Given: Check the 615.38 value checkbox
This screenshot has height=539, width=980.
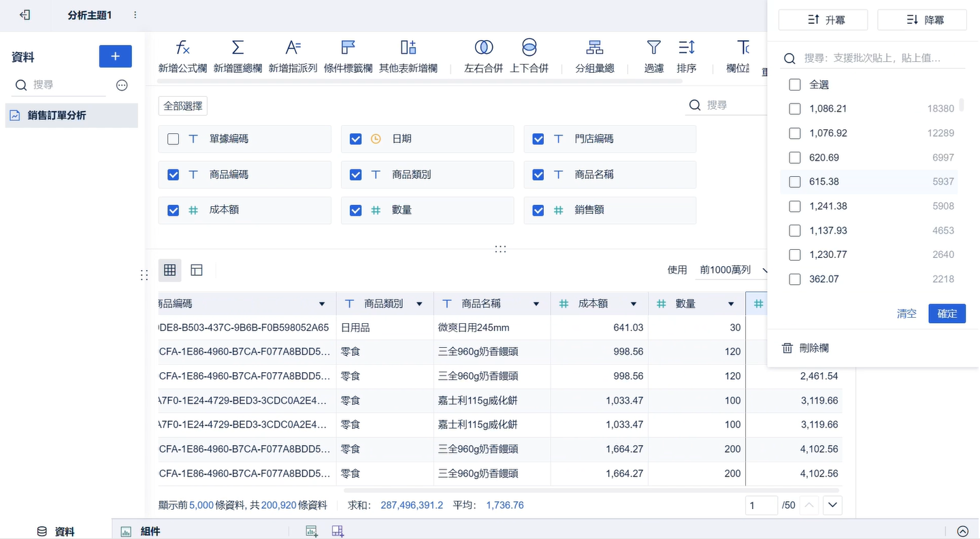Looking at the screenshot, I should coord(794,182).
